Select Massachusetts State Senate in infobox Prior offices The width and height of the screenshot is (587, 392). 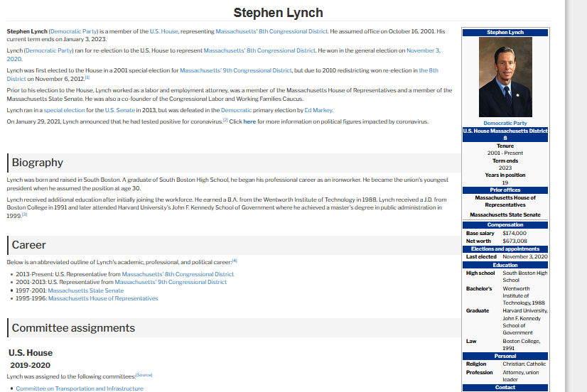coord(505,214)
